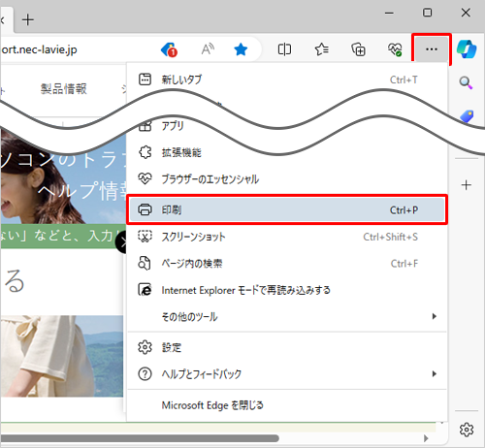Toggle the Split screen toolbar icon

[284, 49]
